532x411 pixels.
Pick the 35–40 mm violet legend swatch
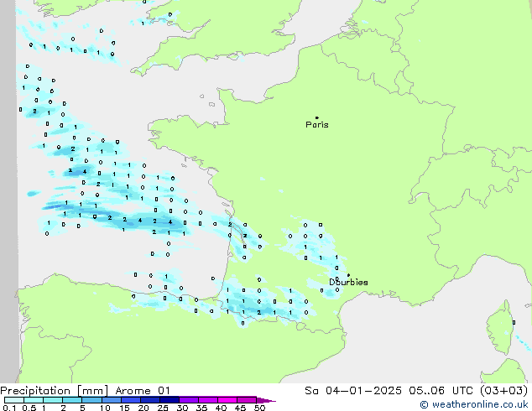click(x=207, y=400)
